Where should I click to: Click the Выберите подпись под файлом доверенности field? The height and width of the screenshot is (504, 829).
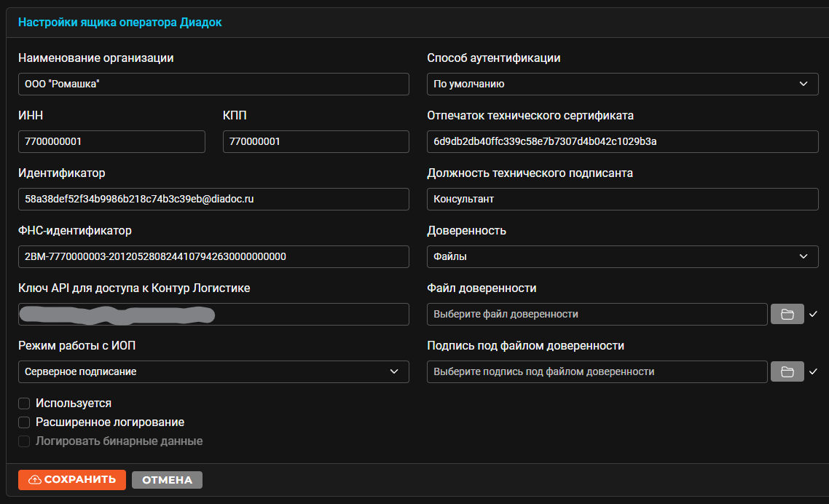point(597,371)
